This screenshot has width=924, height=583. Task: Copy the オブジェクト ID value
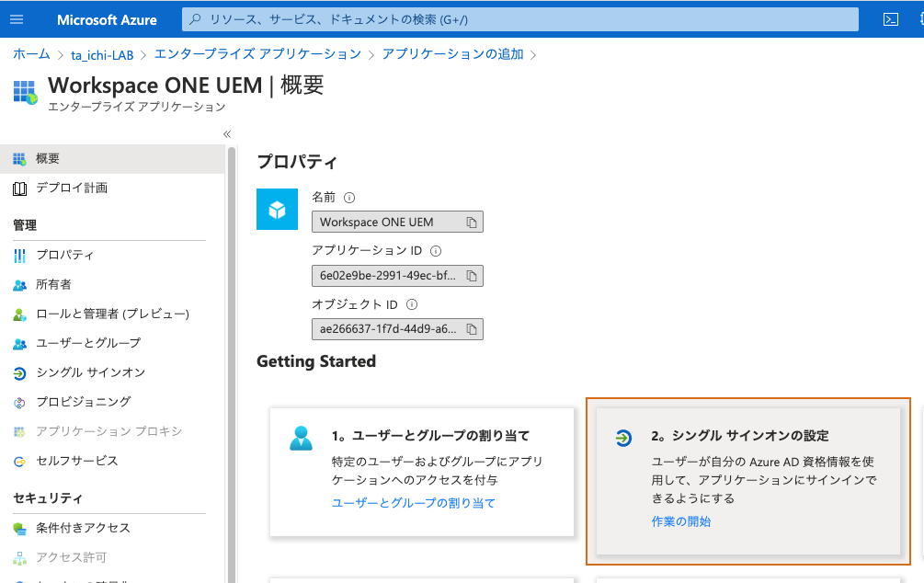471,328
